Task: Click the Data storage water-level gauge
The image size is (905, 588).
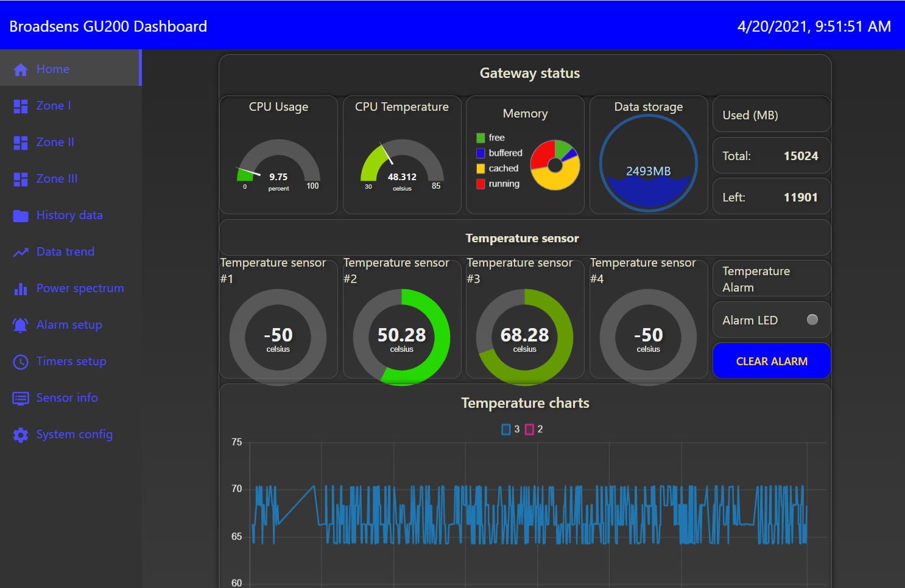Action: (x=648, y=163)
